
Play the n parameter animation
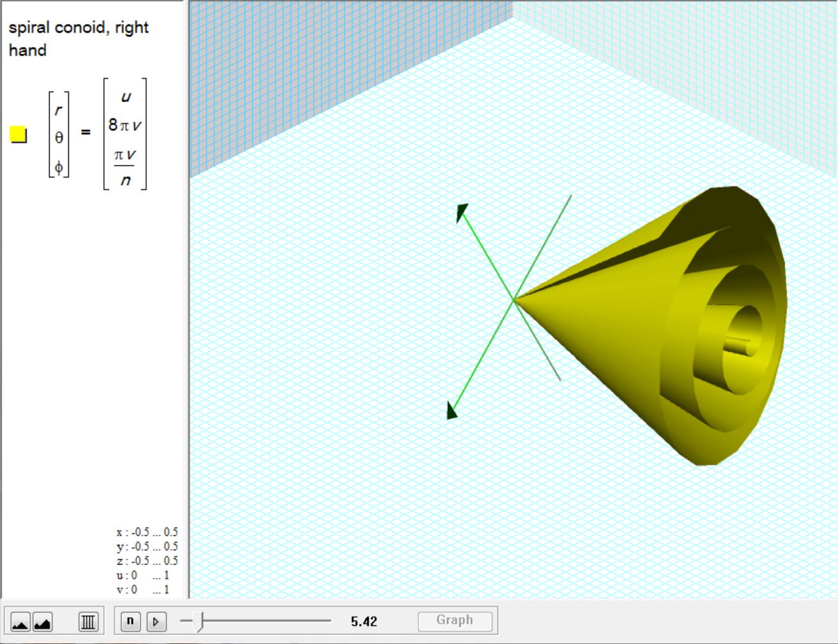pyautogui.click(x=156, y=621)
